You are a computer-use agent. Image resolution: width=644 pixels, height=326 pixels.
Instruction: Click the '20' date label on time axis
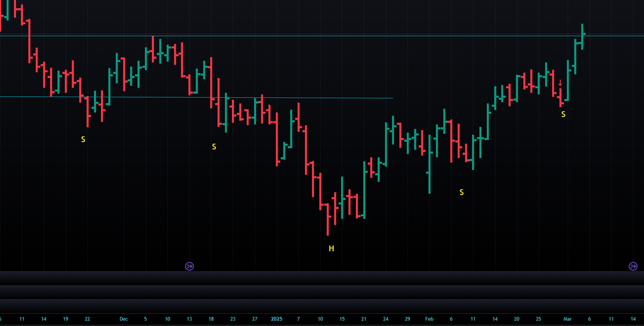pyautogui.click(x=516, y=319)
